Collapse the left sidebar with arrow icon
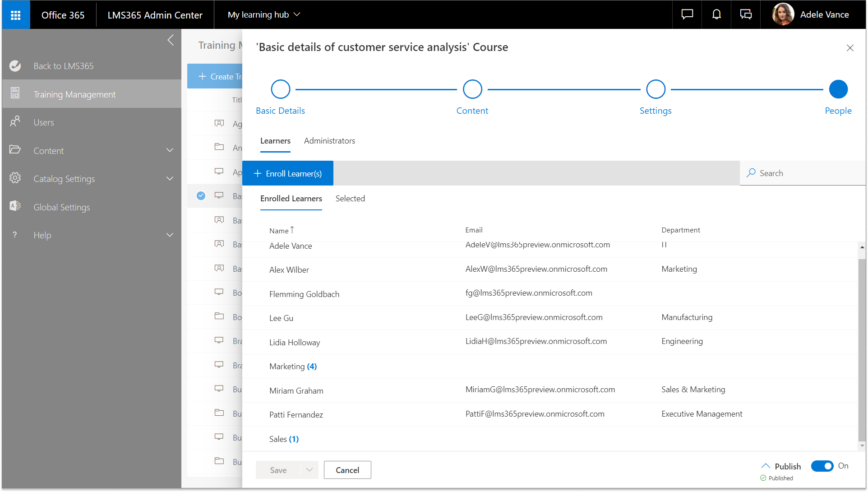The width and height of the screenshot is (868, 492). tap(171, 40)
